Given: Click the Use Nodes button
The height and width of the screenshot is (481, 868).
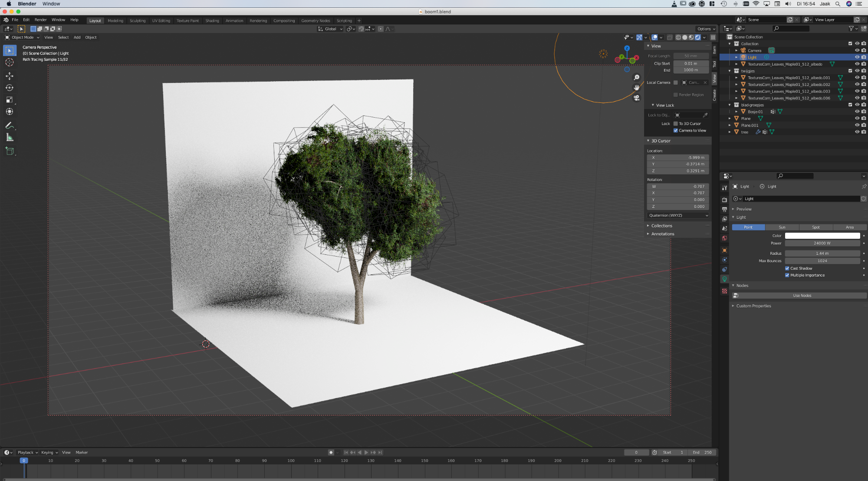Looking at the screenshot, I should [802, 296].
